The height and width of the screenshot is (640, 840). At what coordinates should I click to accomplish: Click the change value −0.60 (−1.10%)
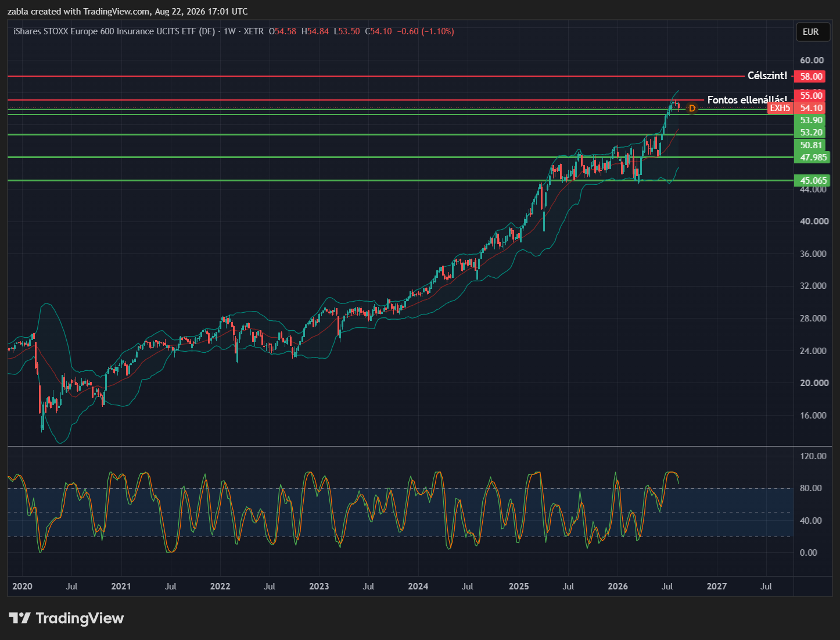(x=425, y=31)
